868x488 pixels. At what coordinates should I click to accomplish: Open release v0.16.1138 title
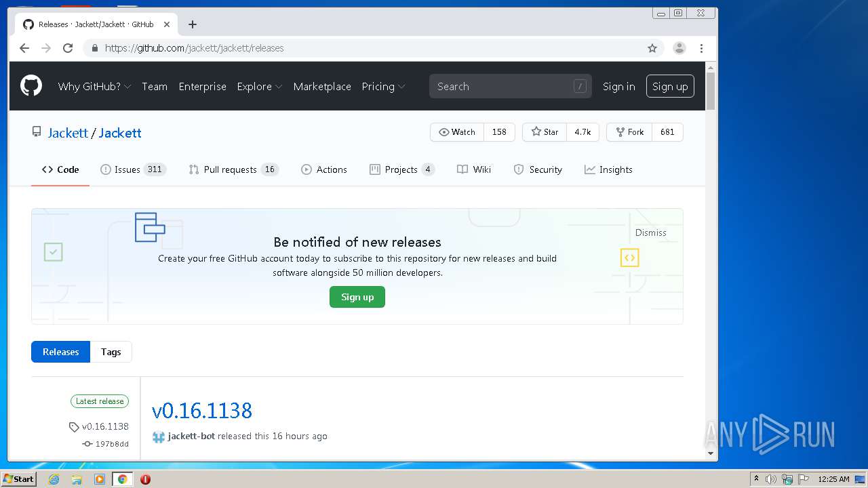tap(202, 411)
